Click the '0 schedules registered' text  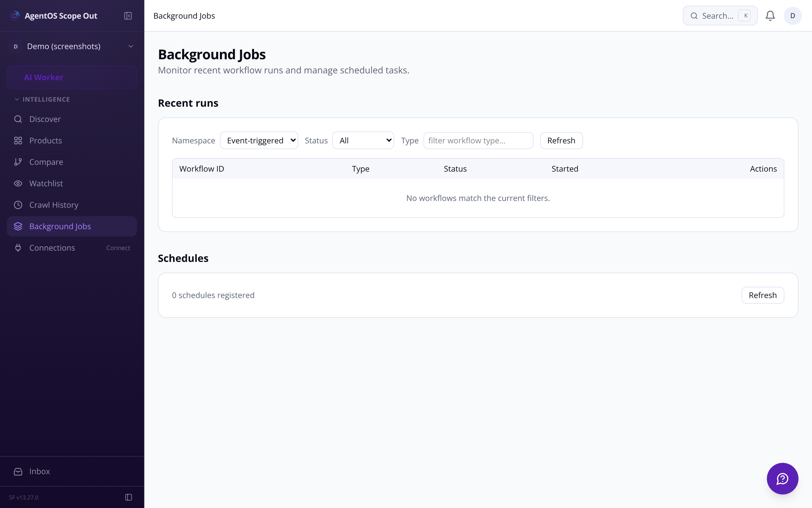(213, 295)
